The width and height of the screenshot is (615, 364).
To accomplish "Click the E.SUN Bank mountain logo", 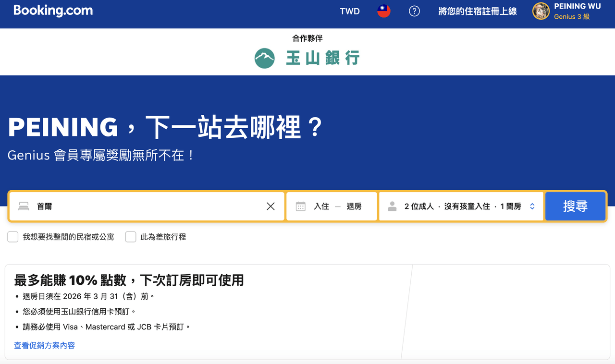I will coord(265,58).
